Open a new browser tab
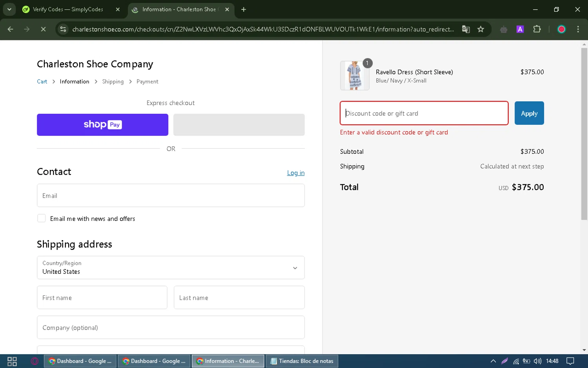588x368 pixels. (x=243, y=9)
